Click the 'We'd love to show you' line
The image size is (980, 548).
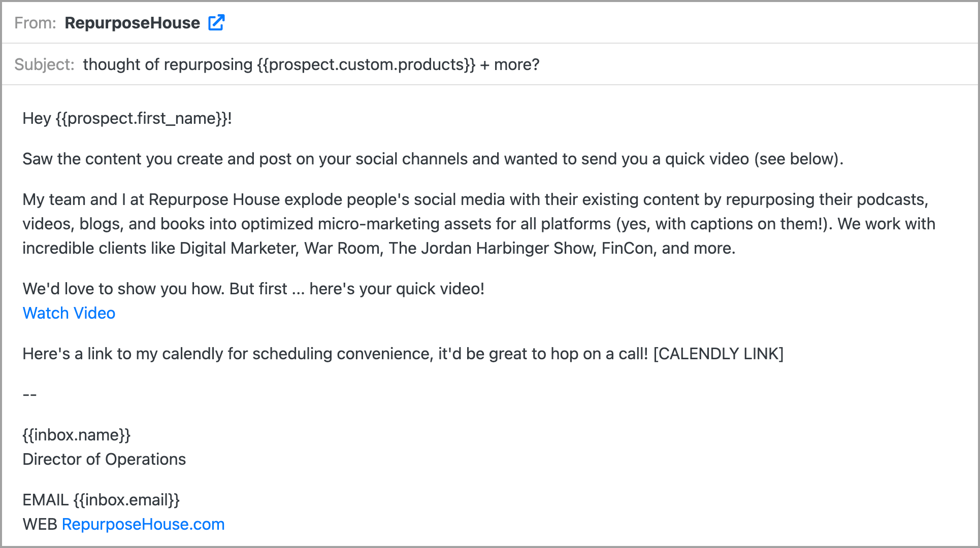click(253, 289)
